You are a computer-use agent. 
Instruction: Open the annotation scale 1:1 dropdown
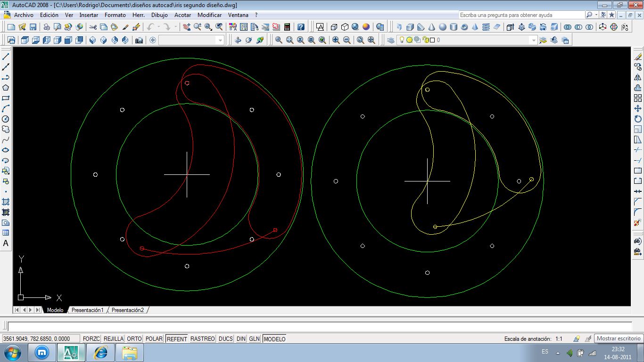click(559, 338)
